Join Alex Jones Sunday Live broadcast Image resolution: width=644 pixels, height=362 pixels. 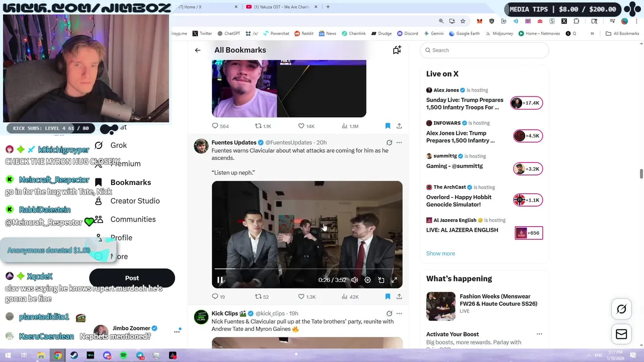point(465,104)
